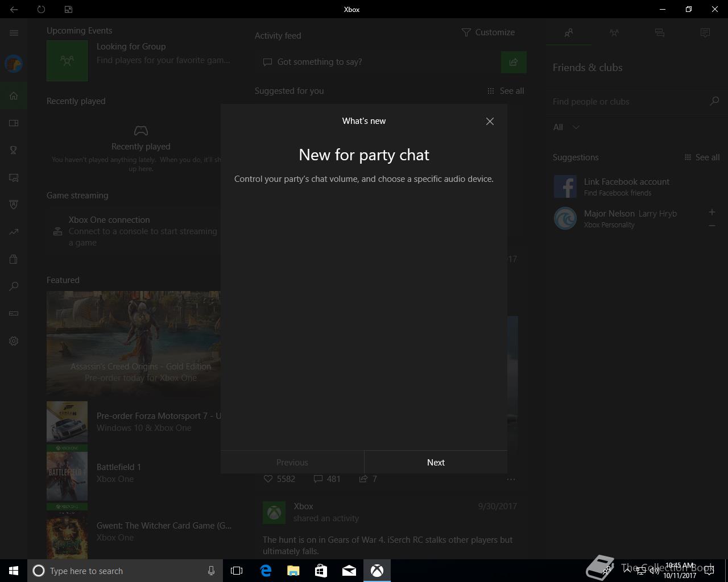Open Mail app from taskbar
This screenshot has height=582, width=728.
coord(349,571)
